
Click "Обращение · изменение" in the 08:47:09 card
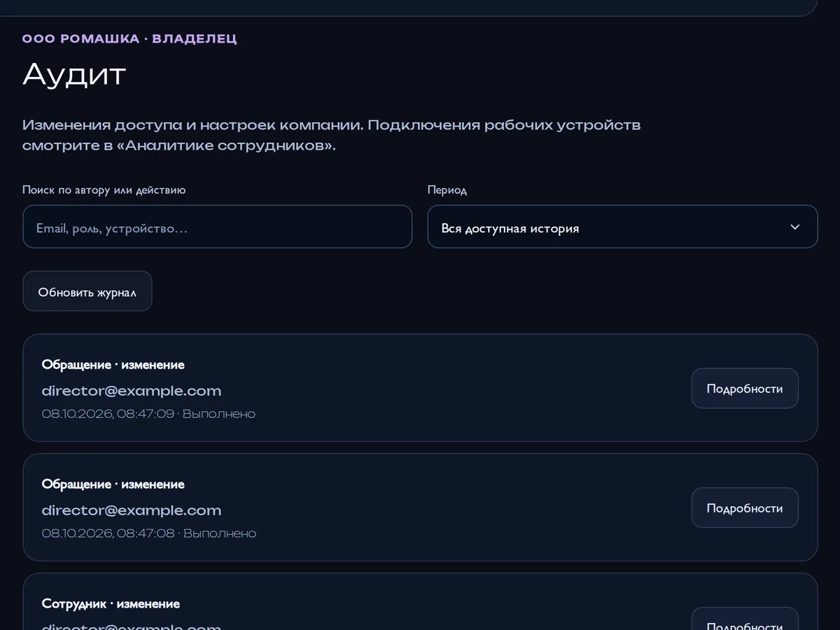[x=113, y=365]
